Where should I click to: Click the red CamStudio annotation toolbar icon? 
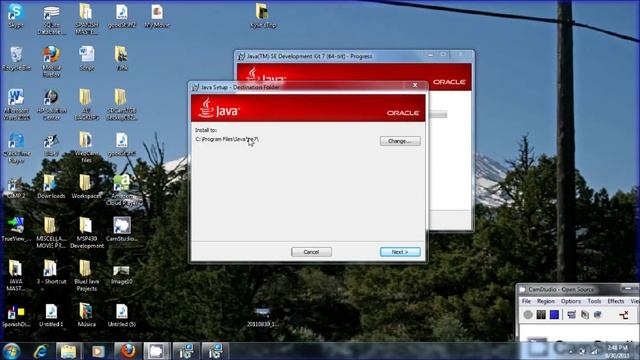pyautogui.click(x=623, y=314)
